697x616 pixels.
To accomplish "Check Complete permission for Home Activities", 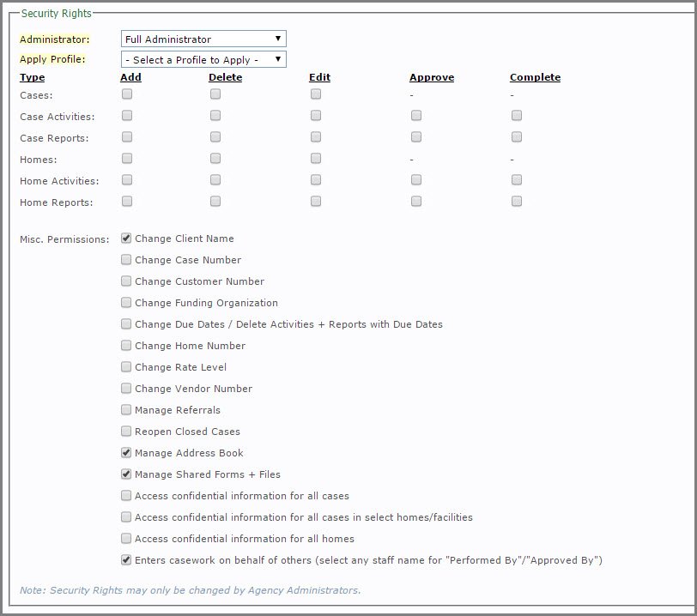I will 517,179.
